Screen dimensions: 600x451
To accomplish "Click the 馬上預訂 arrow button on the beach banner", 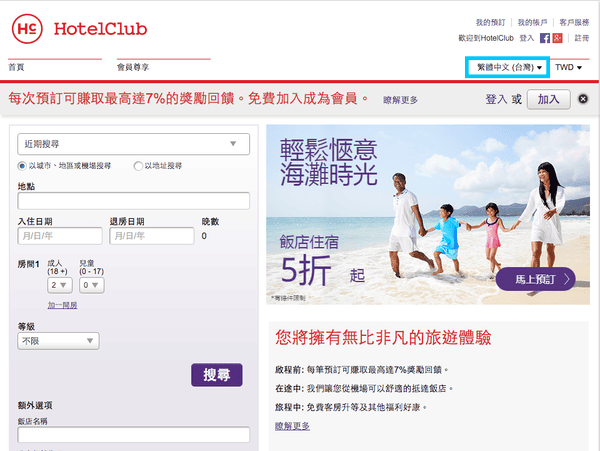I will point(535,279).
